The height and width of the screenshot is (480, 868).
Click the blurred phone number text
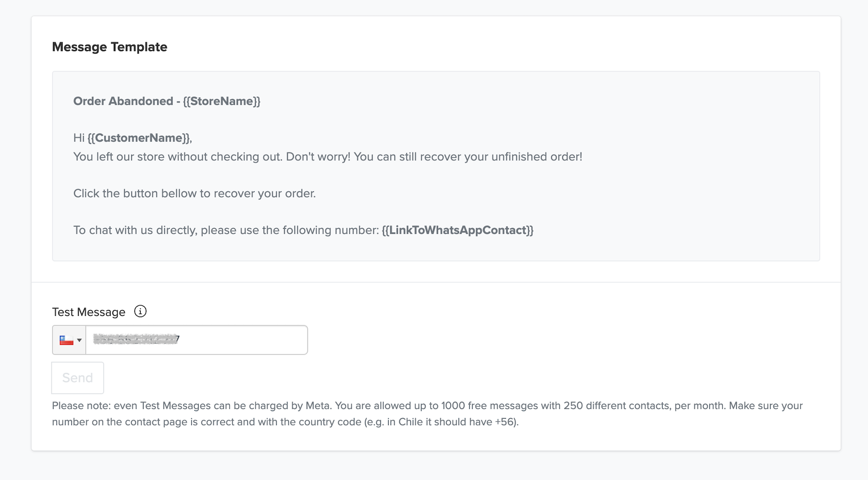(136, 340)
